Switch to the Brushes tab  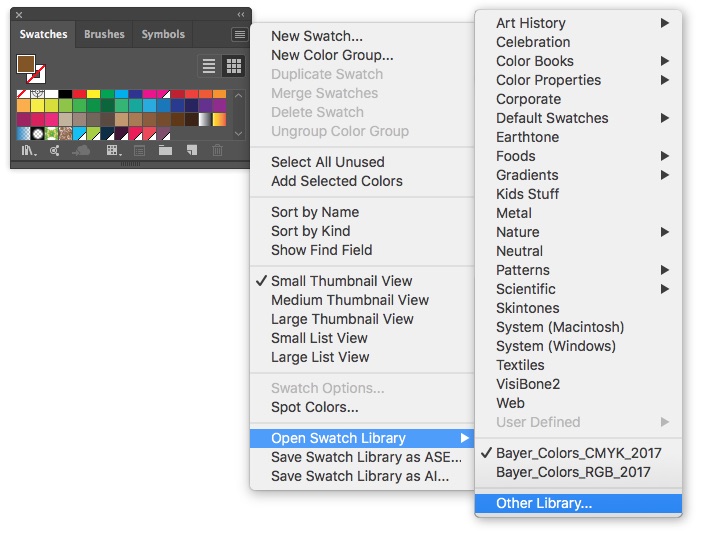tap(104, 34)
